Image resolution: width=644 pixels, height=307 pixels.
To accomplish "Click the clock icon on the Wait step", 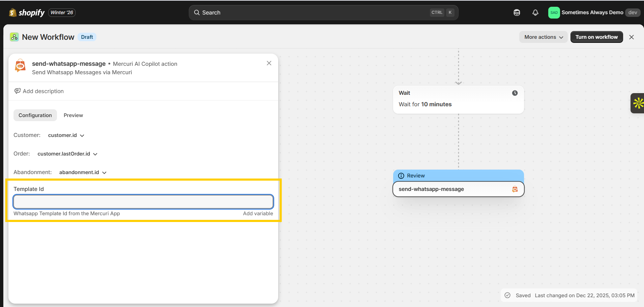I will (515, 93).
